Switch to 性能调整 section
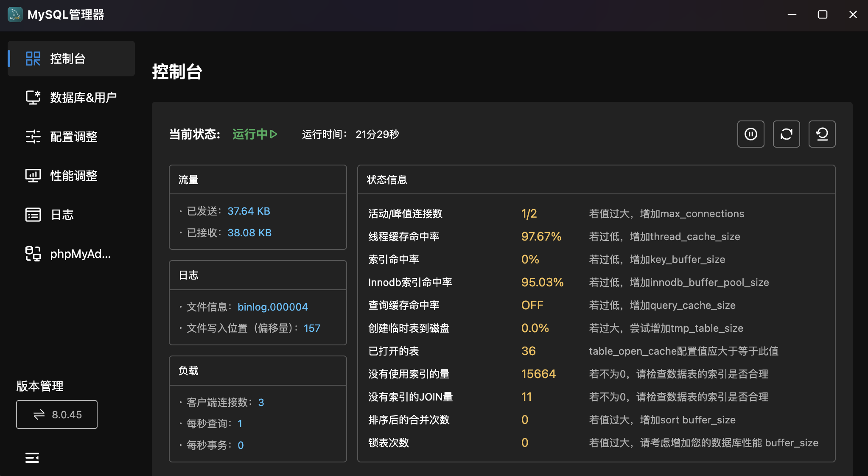The image size is (868, 476). 71,176
